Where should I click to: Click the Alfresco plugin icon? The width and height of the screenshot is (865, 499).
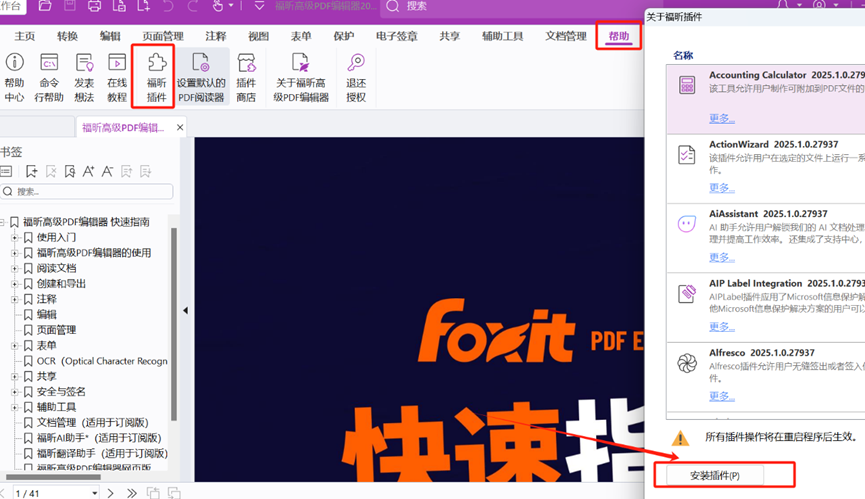(x=687, y=363)
